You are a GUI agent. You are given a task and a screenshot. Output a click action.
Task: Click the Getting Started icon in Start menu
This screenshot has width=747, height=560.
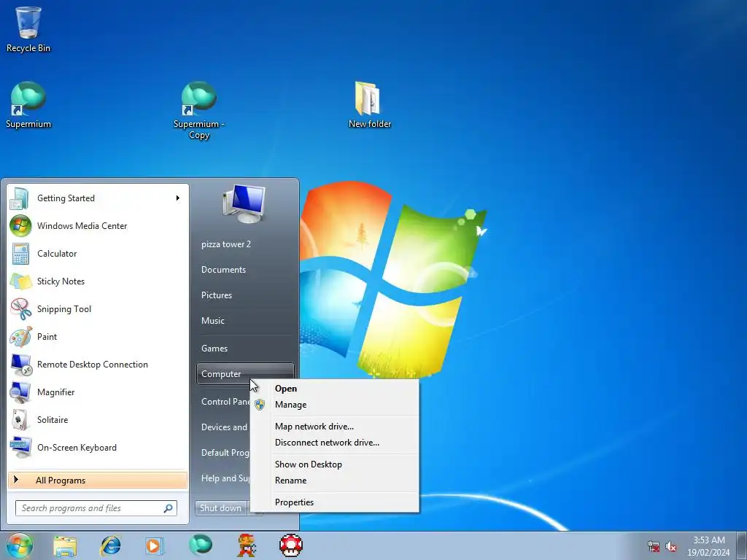point(20,198)
